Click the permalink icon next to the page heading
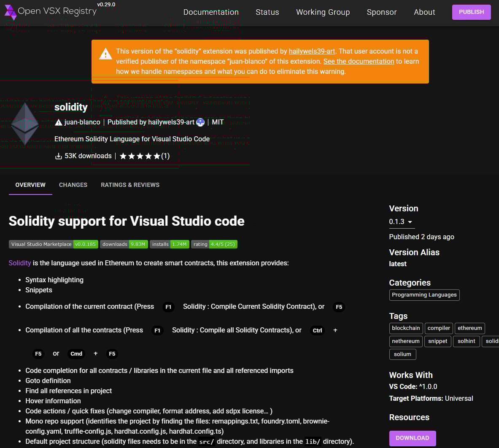The width and height of the screenshot is (499, 448). [254, 223]
